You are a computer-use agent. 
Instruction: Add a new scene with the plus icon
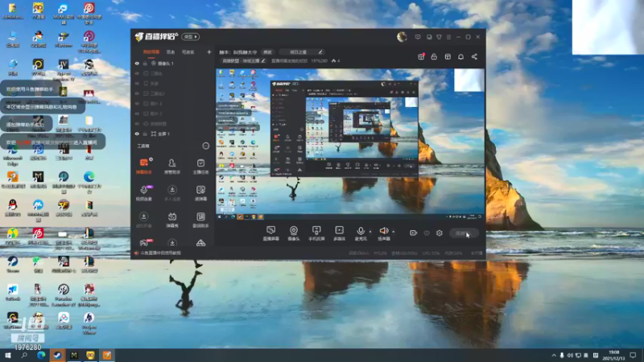click(209, 52)
